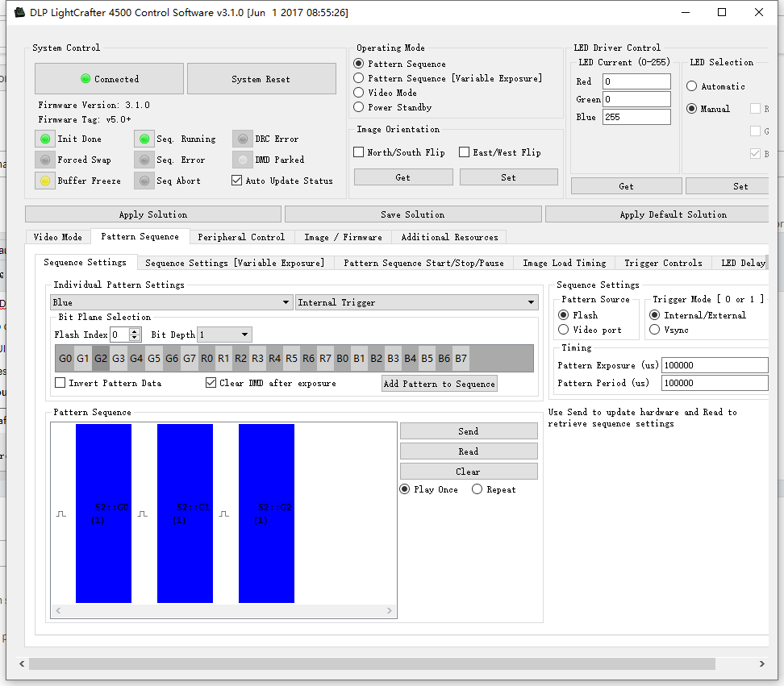
Task: Click the trigger pulse icon before S2::G2
Action: tap(224, 513)
